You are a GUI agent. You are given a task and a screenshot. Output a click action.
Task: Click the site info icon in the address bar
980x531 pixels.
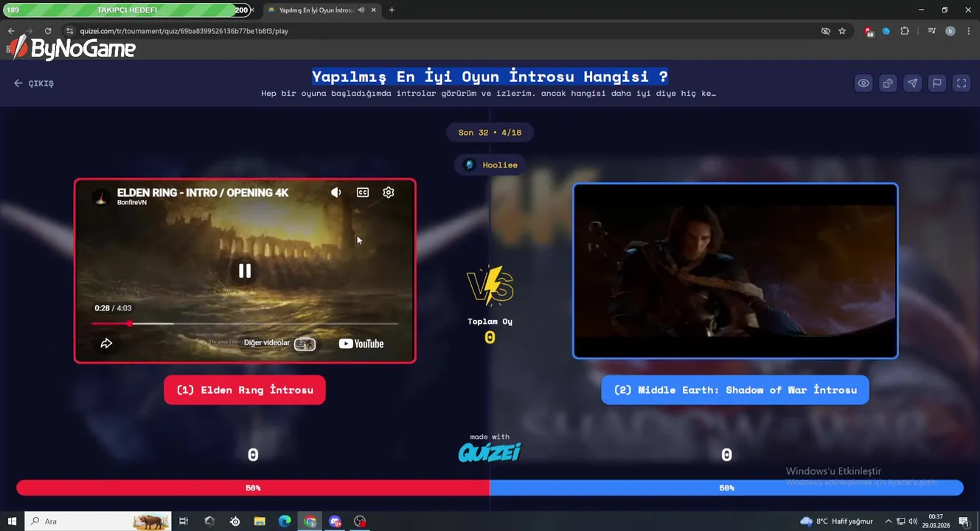[69, 31]
